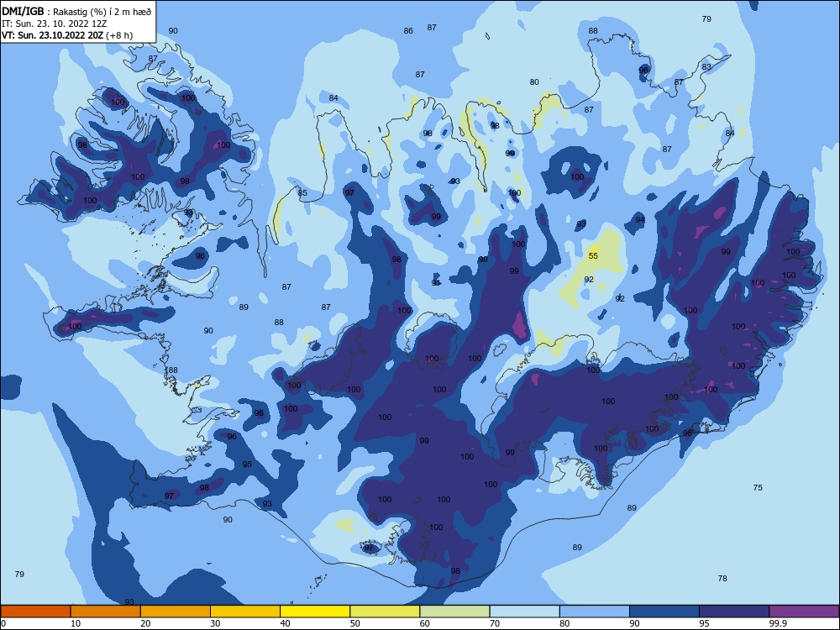Pick the light green 60–70 legend swatch
Viewport: 840px width, 630px height.
[x=454, y=612]
